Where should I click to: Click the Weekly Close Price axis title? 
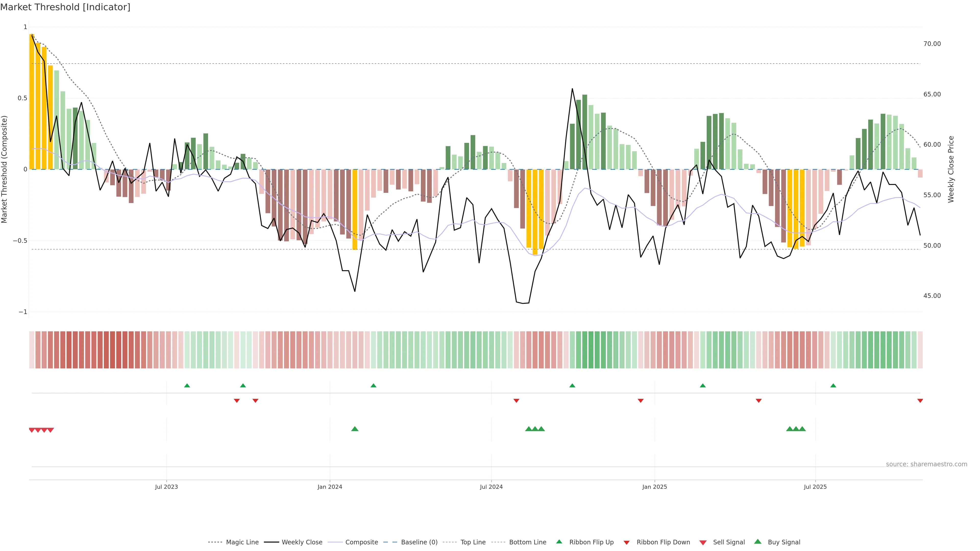point(951,169)
